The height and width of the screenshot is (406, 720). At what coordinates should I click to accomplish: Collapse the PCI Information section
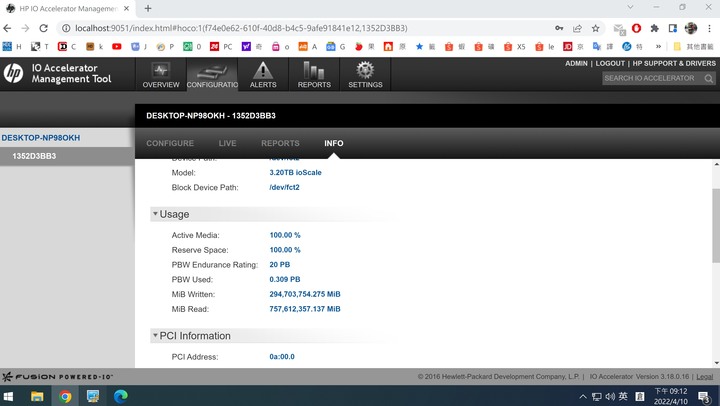155,335
